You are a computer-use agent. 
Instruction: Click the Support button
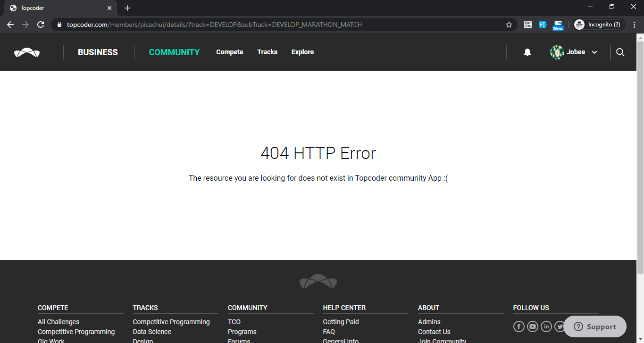pos(594,326)
